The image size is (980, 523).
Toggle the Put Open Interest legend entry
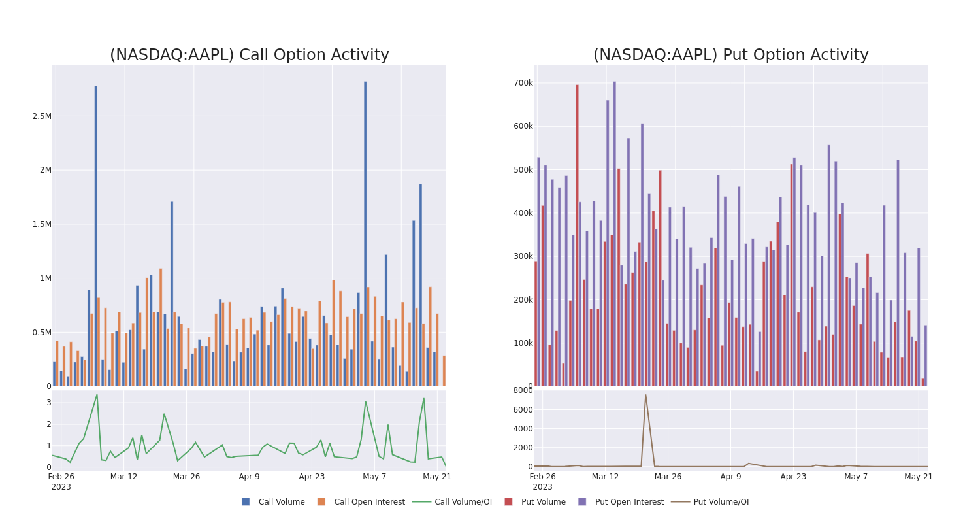point(621,502)
